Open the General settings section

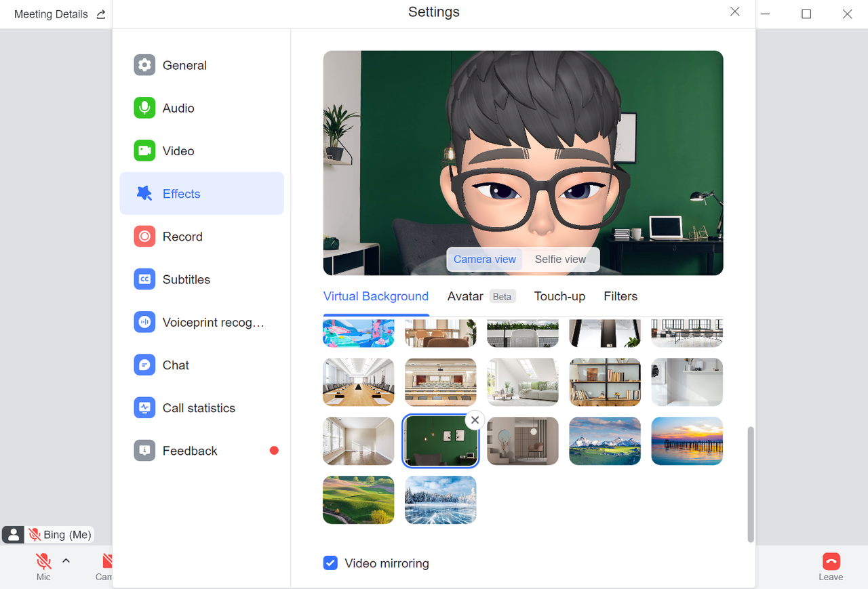click(183, 64)
